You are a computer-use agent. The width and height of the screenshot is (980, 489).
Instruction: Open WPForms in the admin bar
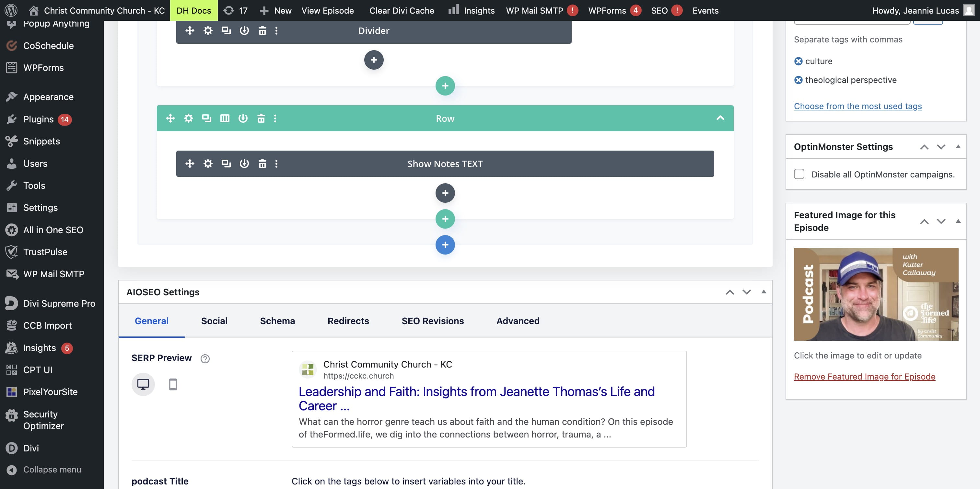[614, 10]
